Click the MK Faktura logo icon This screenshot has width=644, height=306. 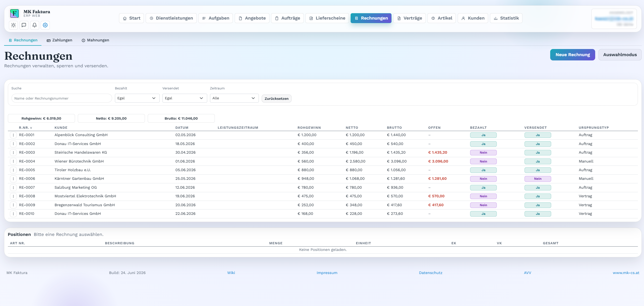14,13
